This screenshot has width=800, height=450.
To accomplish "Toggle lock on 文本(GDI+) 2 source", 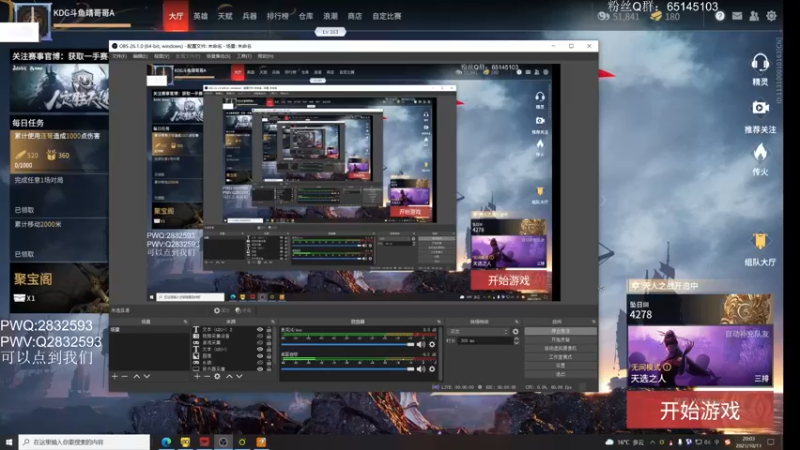I will point(269,330).
